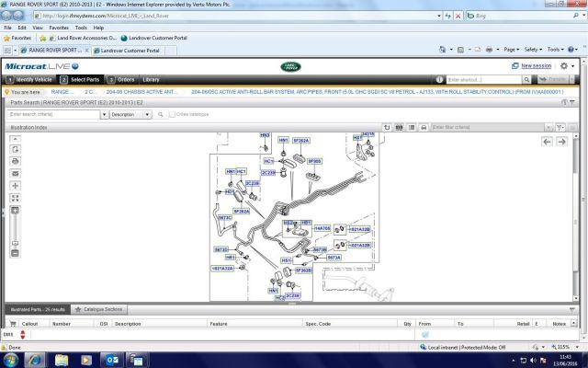Open the browser File menu
588x368 pixels.
pyautogui.click(x=7, y=28)
